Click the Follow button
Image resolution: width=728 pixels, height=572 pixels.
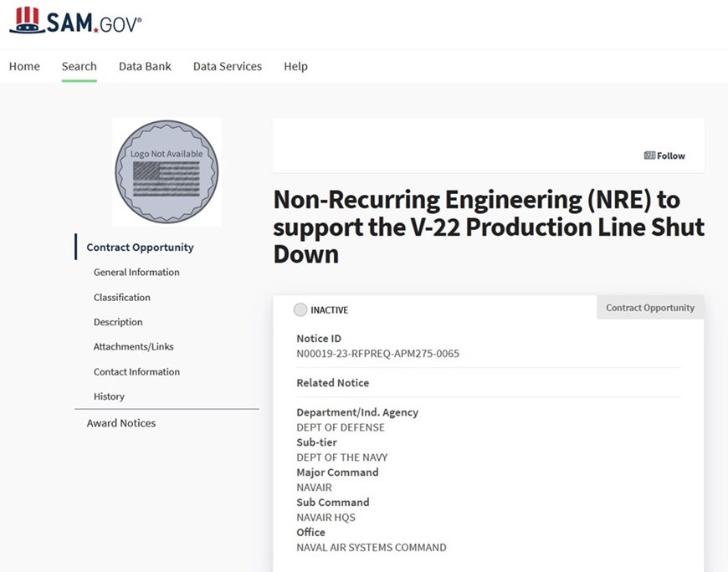click(x=664, y=156)
